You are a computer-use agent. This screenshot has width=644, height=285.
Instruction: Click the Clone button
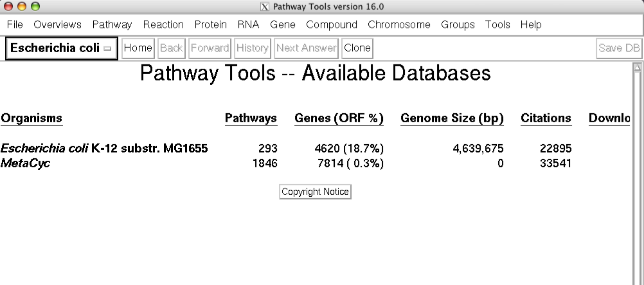pyautogui.click(x=357, y=48)
